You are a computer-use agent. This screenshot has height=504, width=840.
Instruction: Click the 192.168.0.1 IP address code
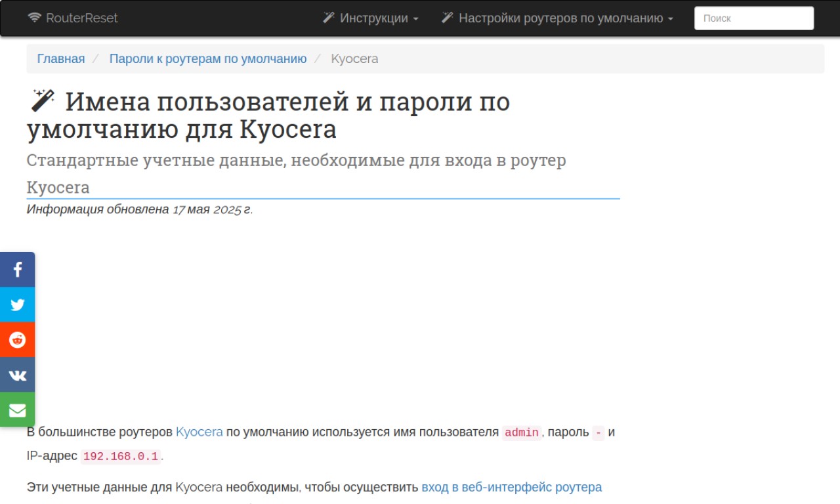coord(121,456)
